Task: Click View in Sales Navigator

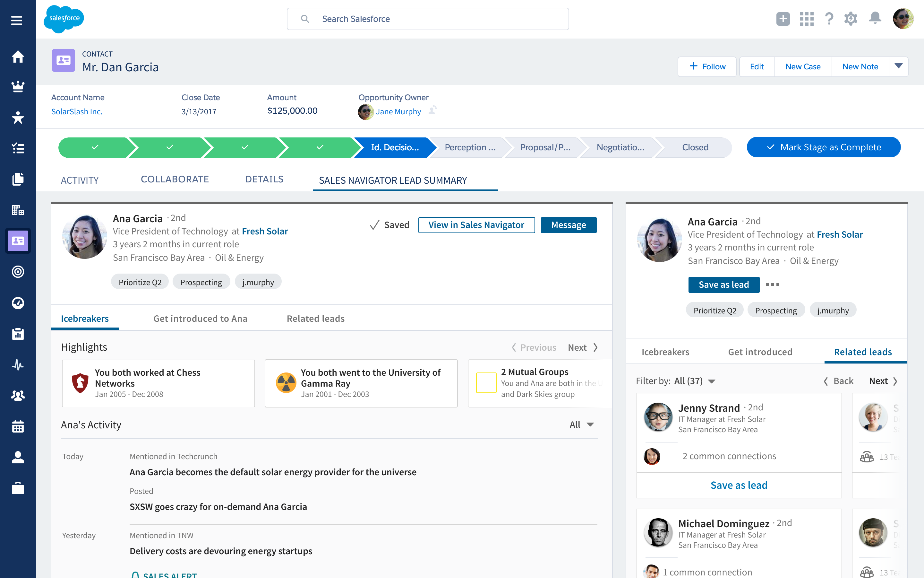Action: click(x=476, y=225)
